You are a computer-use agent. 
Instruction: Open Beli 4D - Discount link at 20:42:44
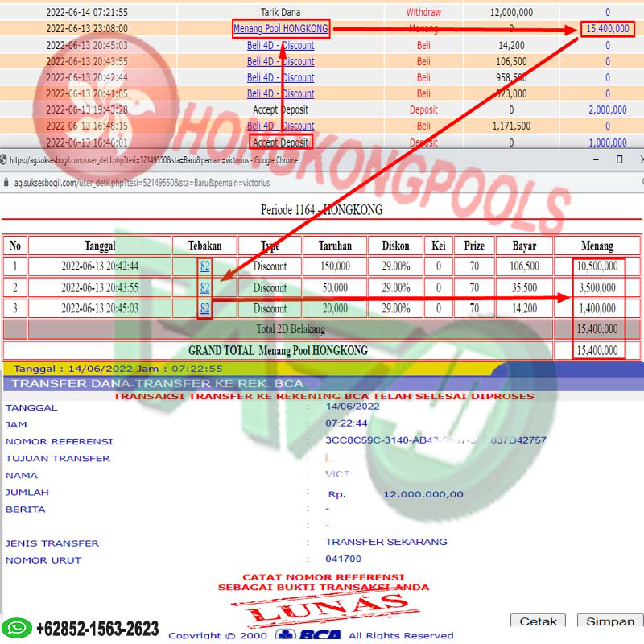coord(280,77)
